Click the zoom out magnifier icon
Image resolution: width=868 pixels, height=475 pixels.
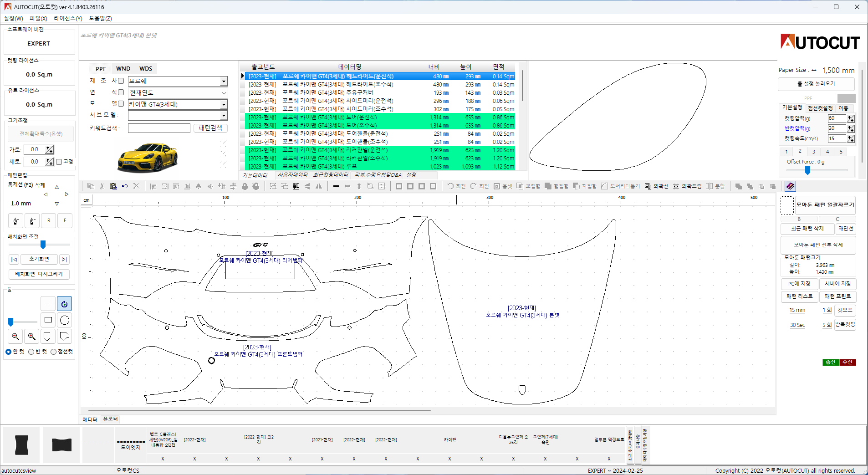(x=15, y=337)
